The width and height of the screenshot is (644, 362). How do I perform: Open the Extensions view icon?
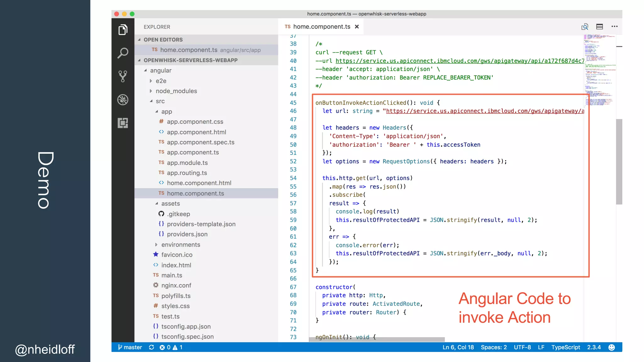point(123,123)
